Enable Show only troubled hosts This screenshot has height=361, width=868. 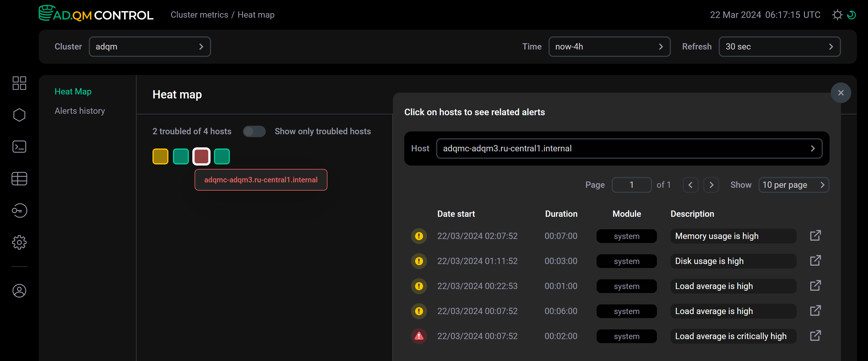click(254, 131)
